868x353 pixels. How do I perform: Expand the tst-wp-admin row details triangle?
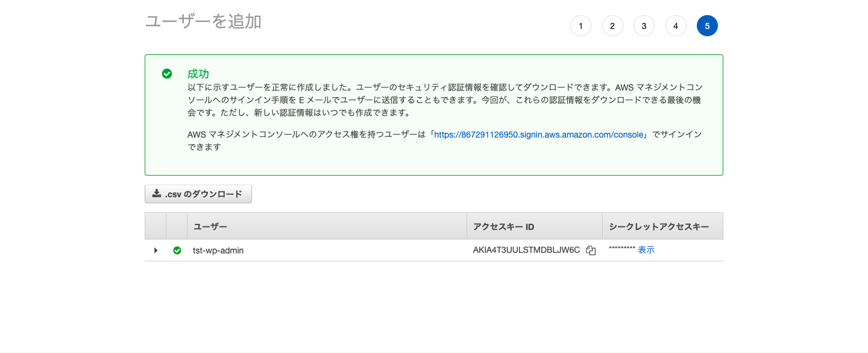pyautogui.click(x=156, y=250)
